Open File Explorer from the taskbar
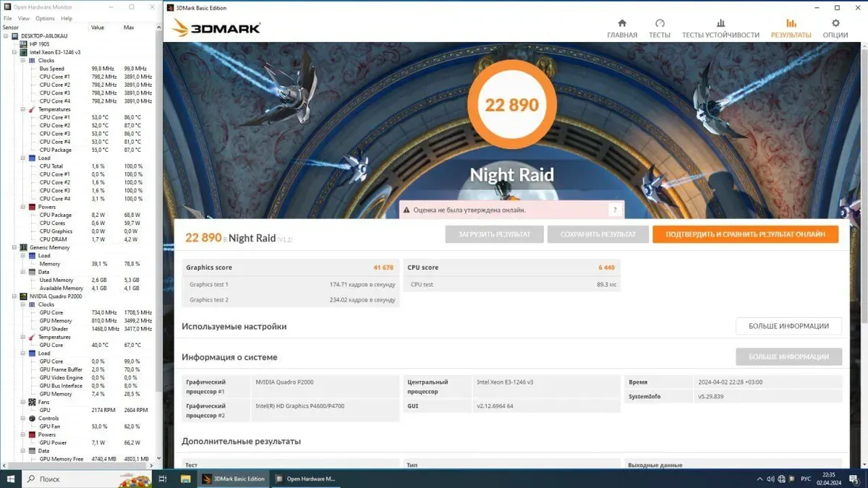Viewport: 868px width, 488px height. coord(185,479)
